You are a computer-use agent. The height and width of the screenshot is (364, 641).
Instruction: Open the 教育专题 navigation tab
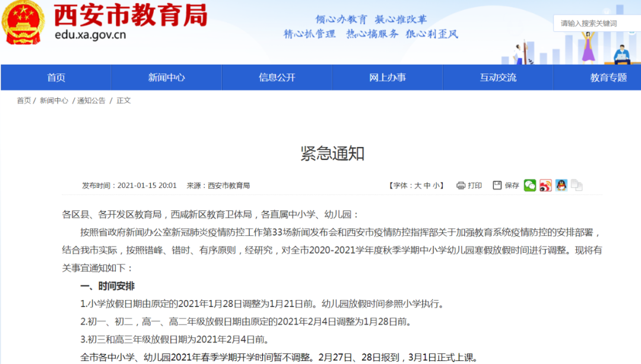click(608, 78)
